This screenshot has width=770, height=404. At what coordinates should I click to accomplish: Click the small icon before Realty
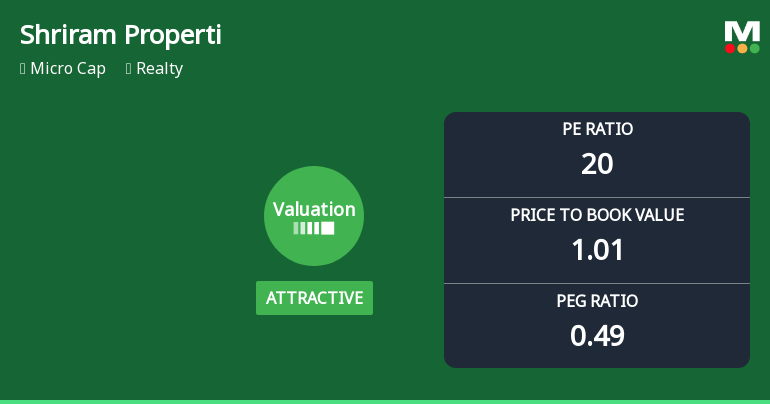tap(129, 69)
